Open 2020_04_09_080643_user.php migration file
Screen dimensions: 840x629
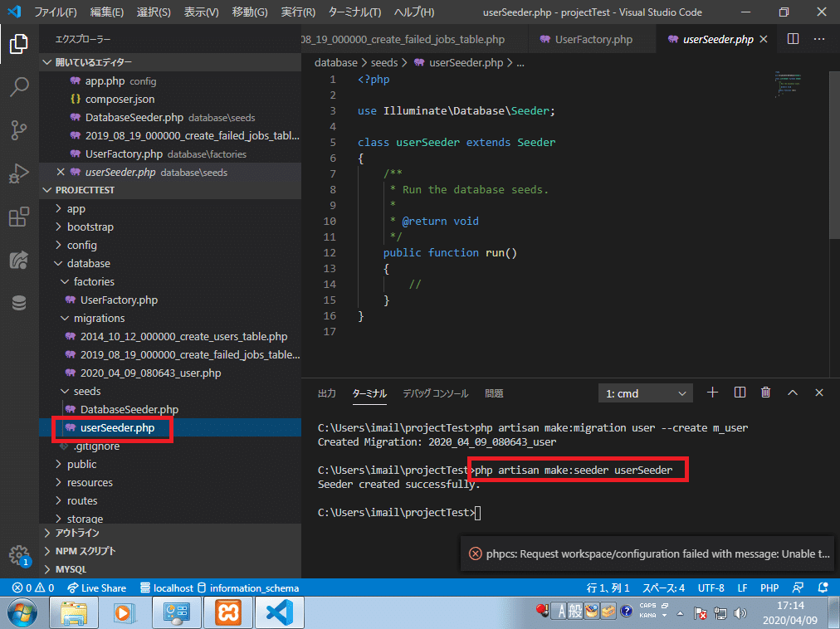(170, 373)
